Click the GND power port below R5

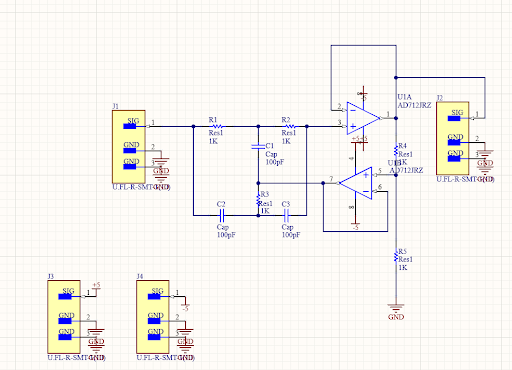pyautogui.click(x=396, y=312)
